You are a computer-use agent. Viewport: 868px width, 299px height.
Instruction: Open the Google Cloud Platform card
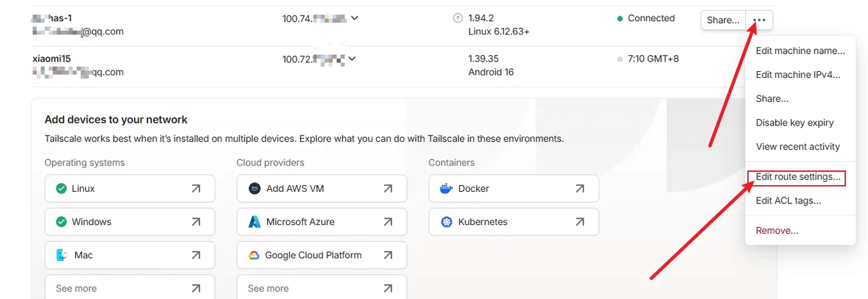pyautogui.click(x=322, y=255)
